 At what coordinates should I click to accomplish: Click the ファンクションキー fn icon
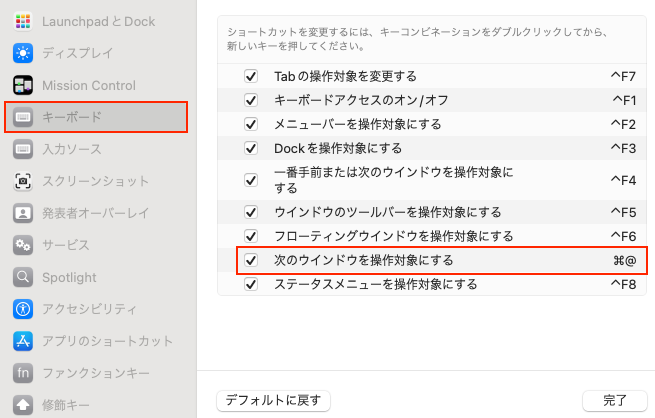[24, 373]
